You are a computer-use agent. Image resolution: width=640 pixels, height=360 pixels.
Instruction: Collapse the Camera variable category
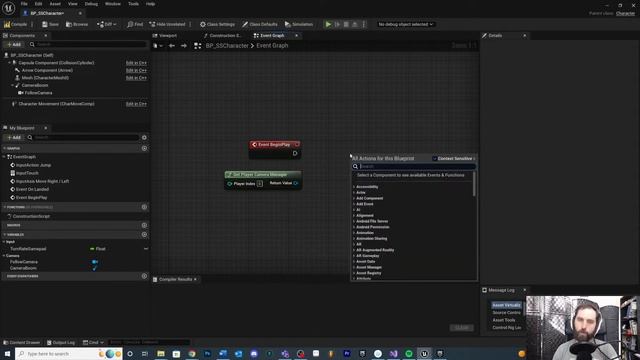coord(4,256)
